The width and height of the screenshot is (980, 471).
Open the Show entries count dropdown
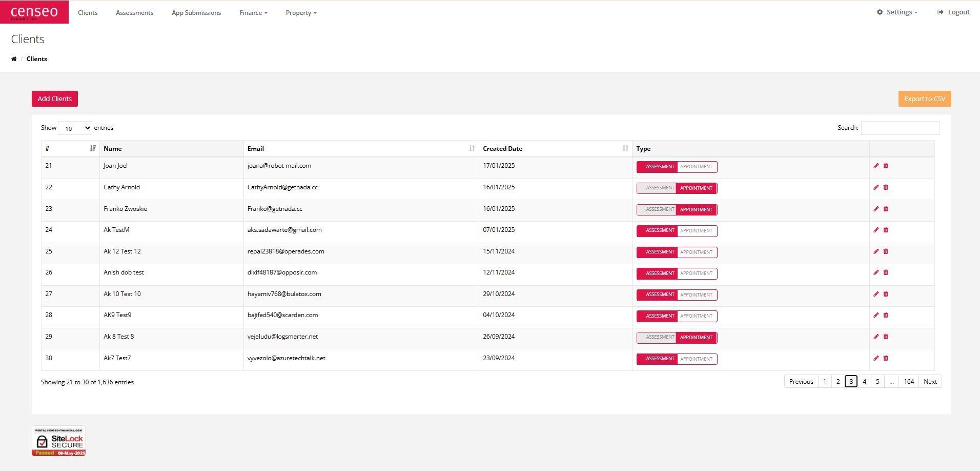[75, 128]
